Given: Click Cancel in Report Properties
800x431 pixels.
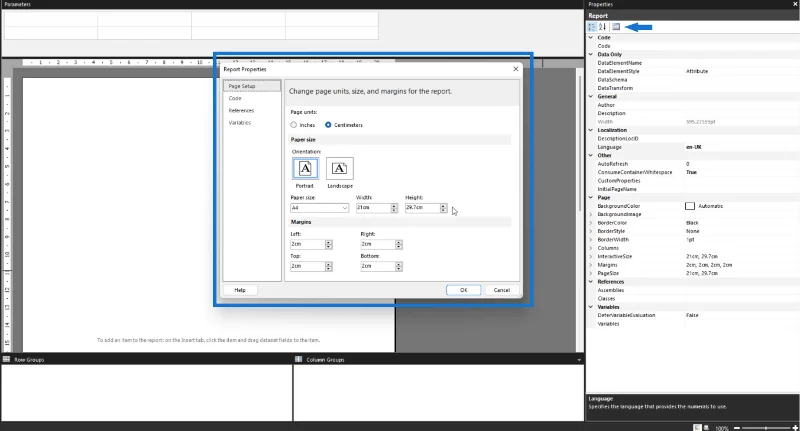Looking at the screenshot, I should coord(502,290).
